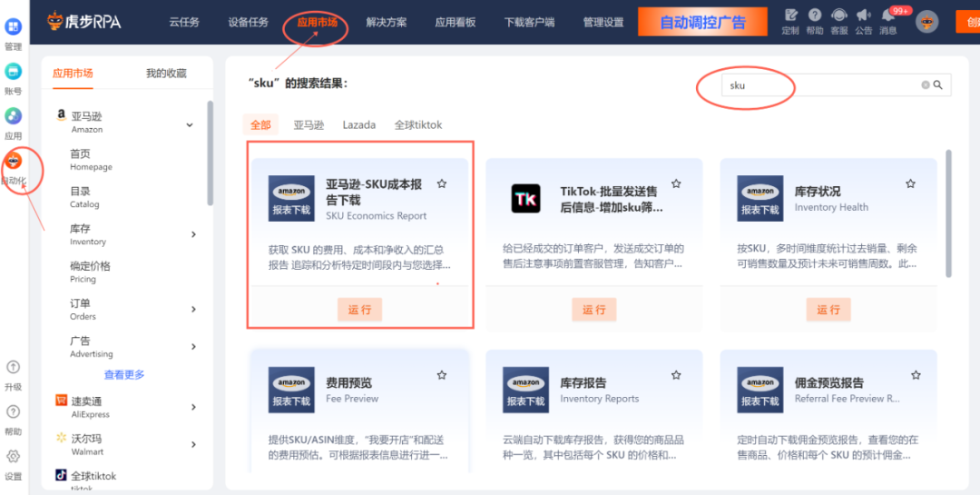Click the 帮助 question icon in sidebar

(x=13, y=411)
